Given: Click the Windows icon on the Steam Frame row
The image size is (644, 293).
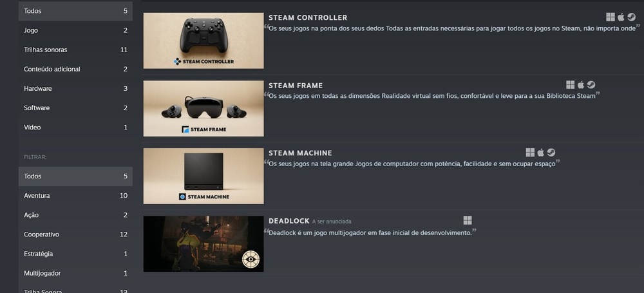Looking at the screenshot, I should point(570,84).
